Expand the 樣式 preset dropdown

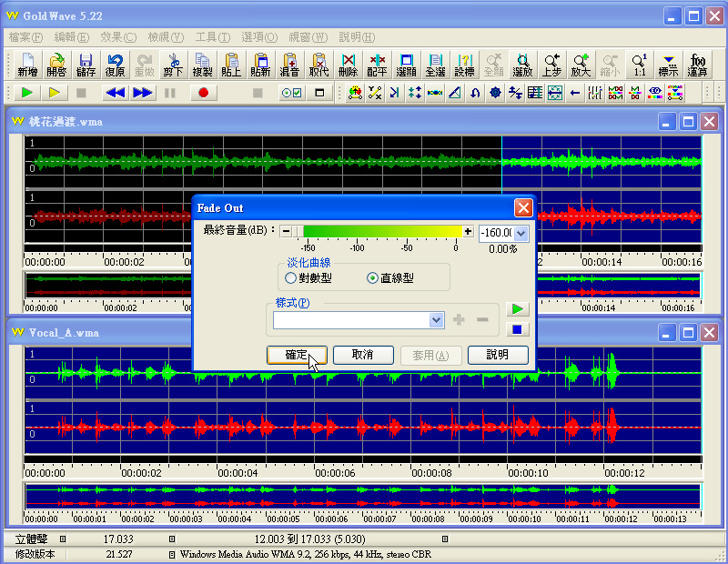pyautogui.click(x=436, y=320)
